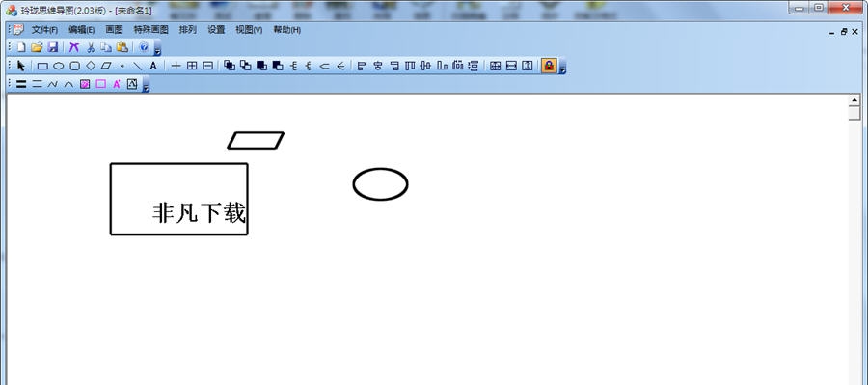This screenshot has height=385, width=868.
Task: Click the purple delete icon next to Save
Action: (x=73, y=47)
